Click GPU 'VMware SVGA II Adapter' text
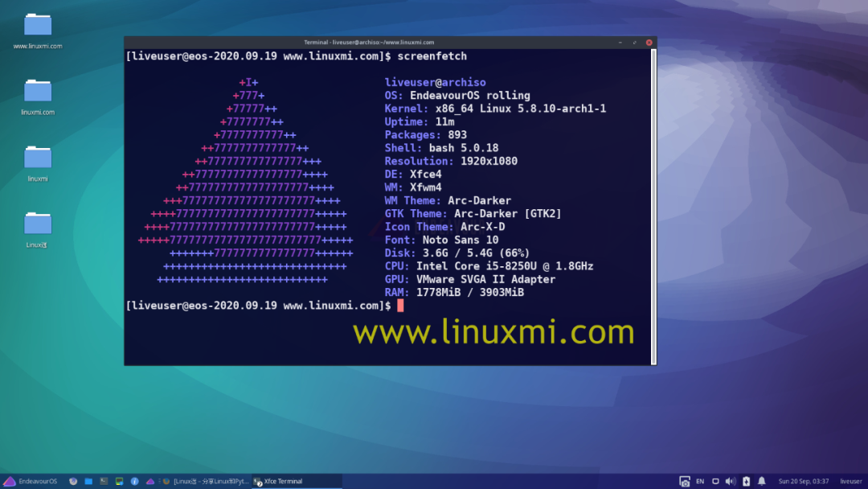This screenshot has width=868, height=489. tap(485, 279)
